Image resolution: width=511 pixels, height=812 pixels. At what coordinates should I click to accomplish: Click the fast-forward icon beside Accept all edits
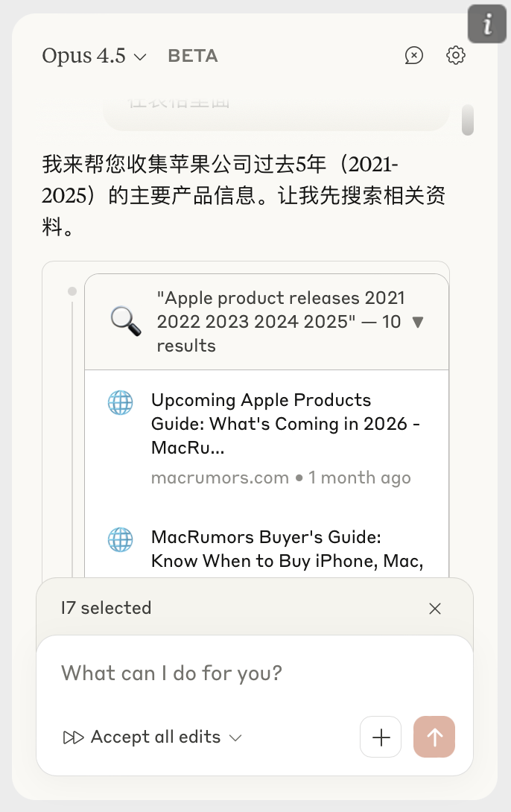[73, 737]
